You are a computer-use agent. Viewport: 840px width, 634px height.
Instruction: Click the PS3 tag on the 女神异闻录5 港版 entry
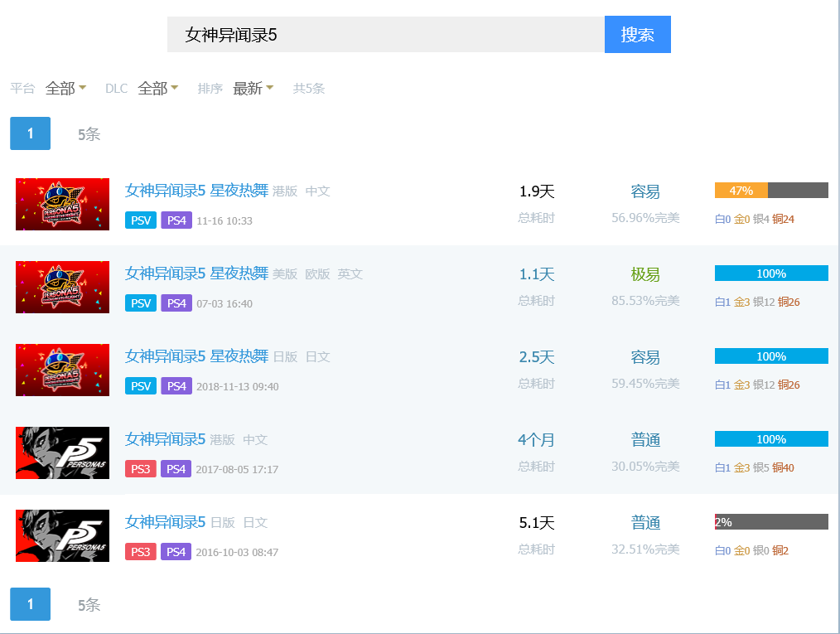[141, 469]
